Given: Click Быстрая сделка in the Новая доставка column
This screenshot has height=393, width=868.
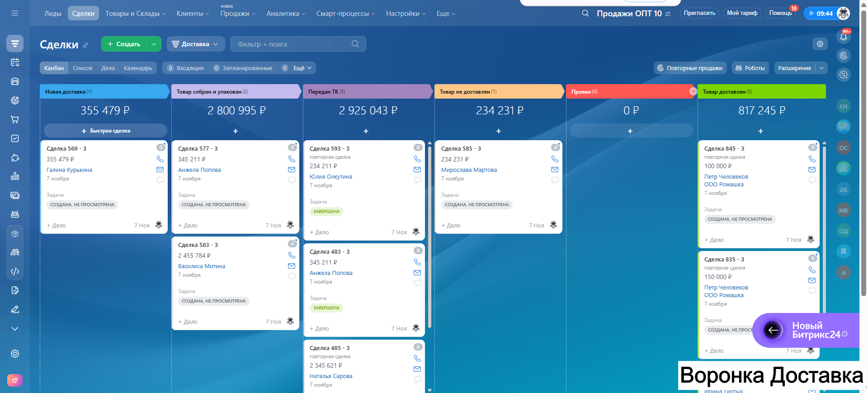Looking at the screenshot, I should (105, 131).
